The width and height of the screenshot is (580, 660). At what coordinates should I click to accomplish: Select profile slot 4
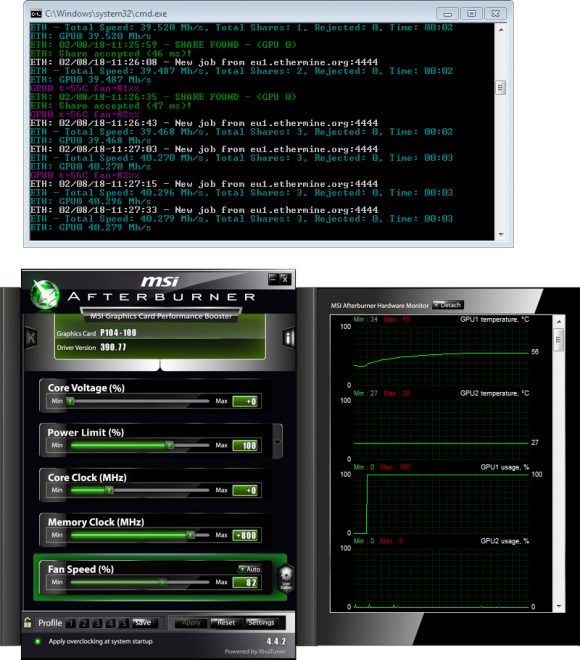pos(110,623)
